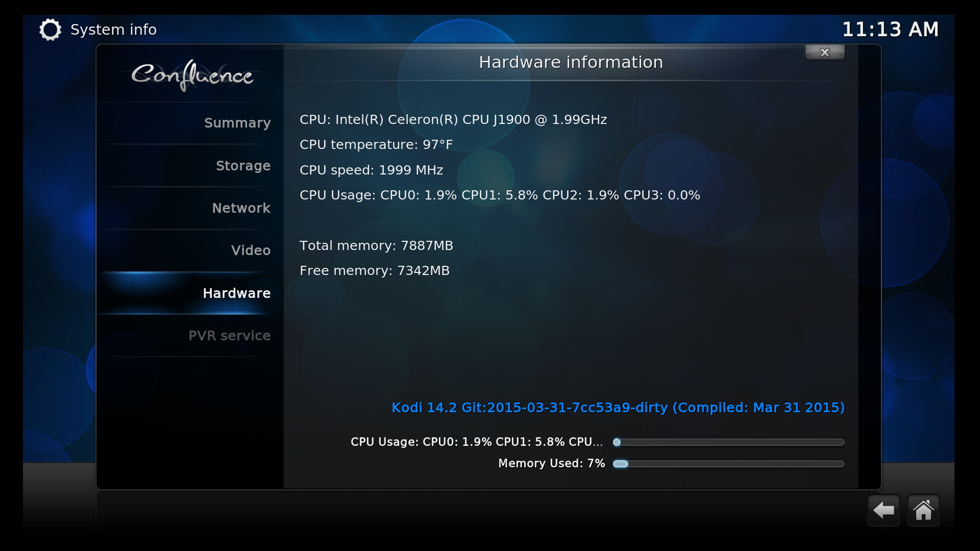The height and width of the screenshot is (551, 980).
Task: Click the CPU Usage line listing CPU0 to CPU3
Action: pos(500,195)
